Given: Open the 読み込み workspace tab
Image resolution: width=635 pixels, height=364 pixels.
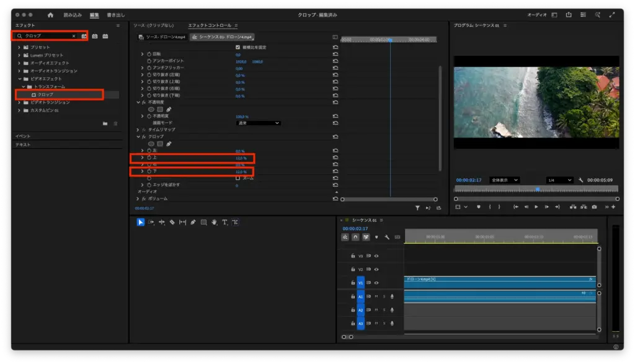Looking at the screenshot, I should [x=73, y=14].
